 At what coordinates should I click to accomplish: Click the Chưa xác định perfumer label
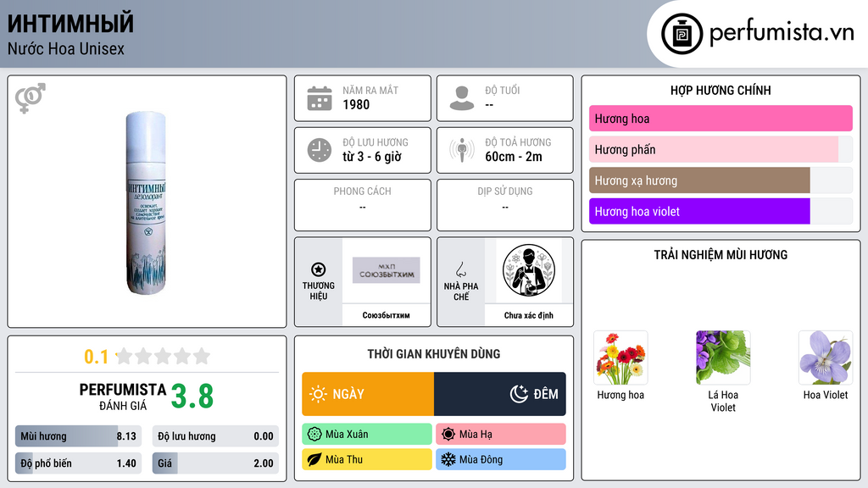tap(529, 315)
